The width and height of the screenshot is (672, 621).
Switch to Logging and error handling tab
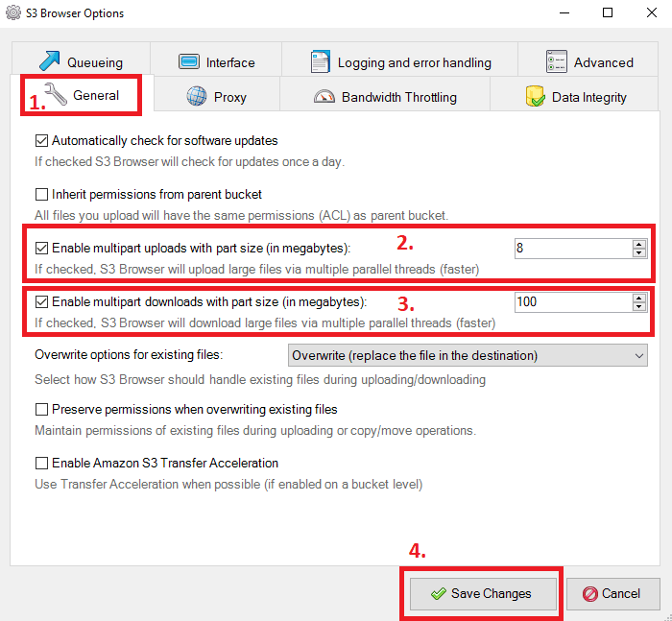400,61
